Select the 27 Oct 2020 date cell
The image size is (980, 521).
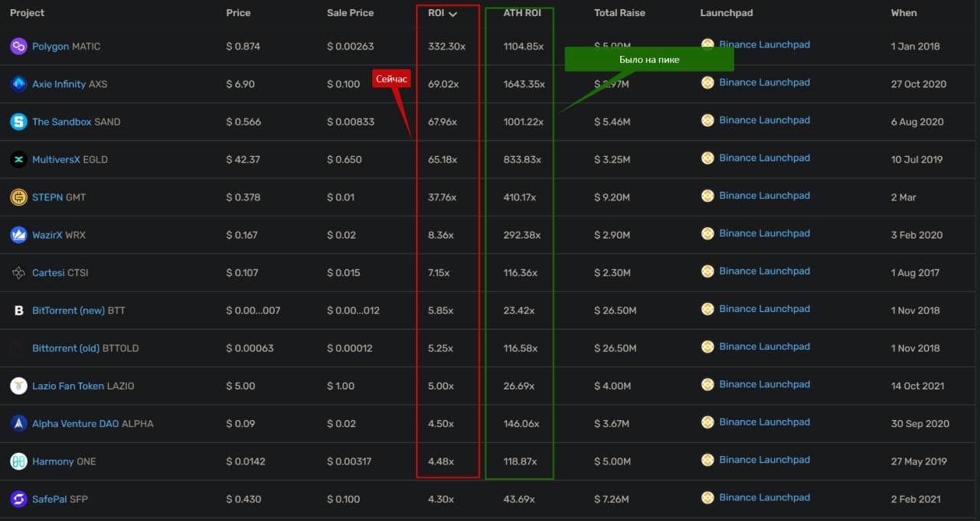click(x=918, y=84)
